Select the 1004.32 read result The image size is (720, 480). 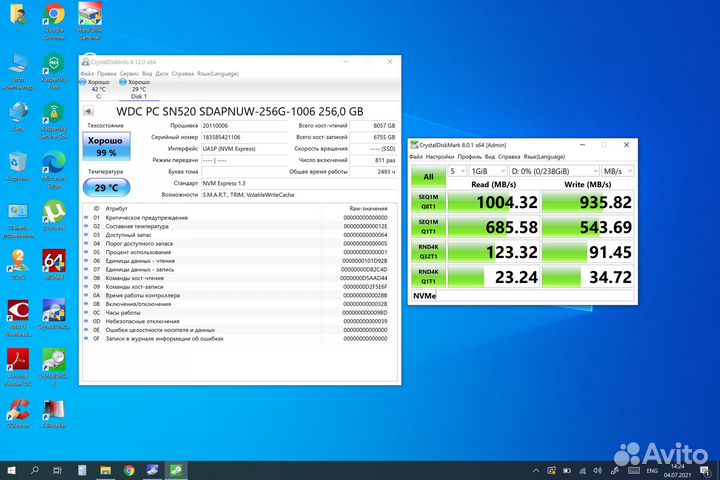click(x=493, y=202)
